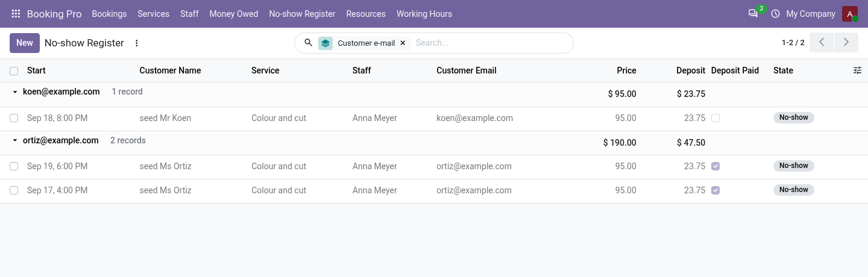The width and height of the screenshot is (868, 277).
Task: Remove the Customer e-mail filter facet
Action: pos(403,43)
